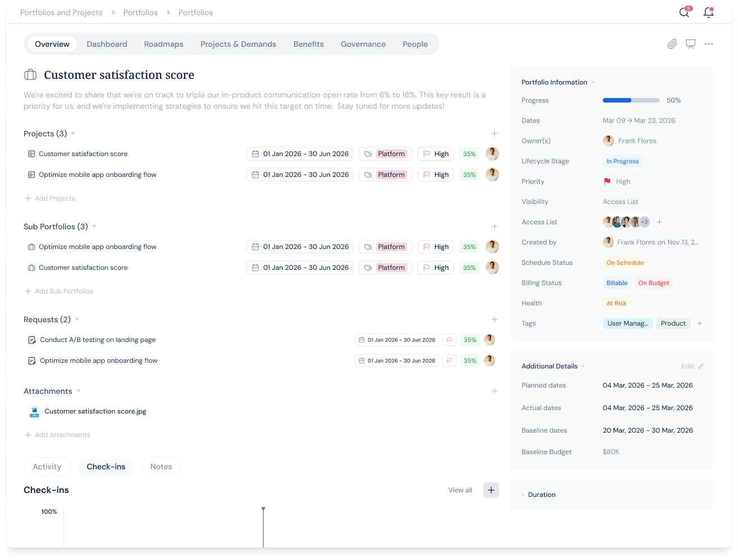Open the three-dot more options menu
The height and width of the screenshot is (560, 738).
pyautogui.click(x=709, y=44)
